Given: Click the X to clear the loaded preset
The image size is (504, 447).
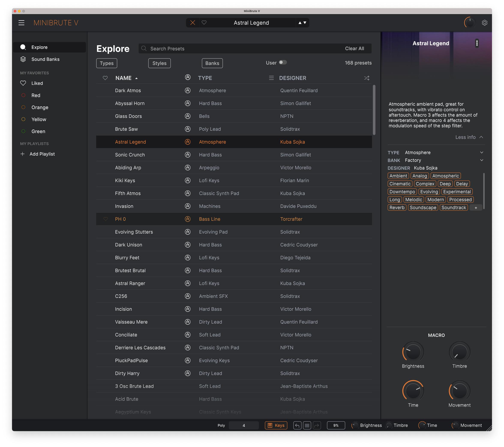Looking at the screenshot, I should click(x=193, y=23).
